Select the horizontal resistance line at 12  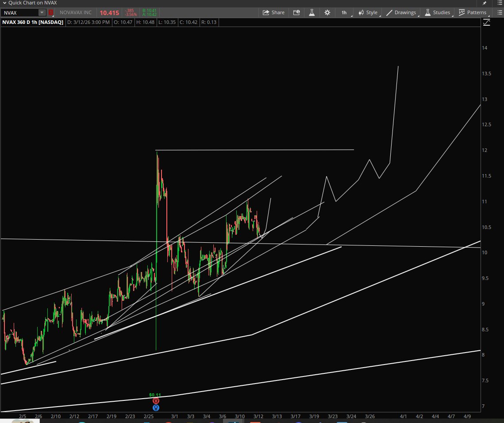coord(254,150)
